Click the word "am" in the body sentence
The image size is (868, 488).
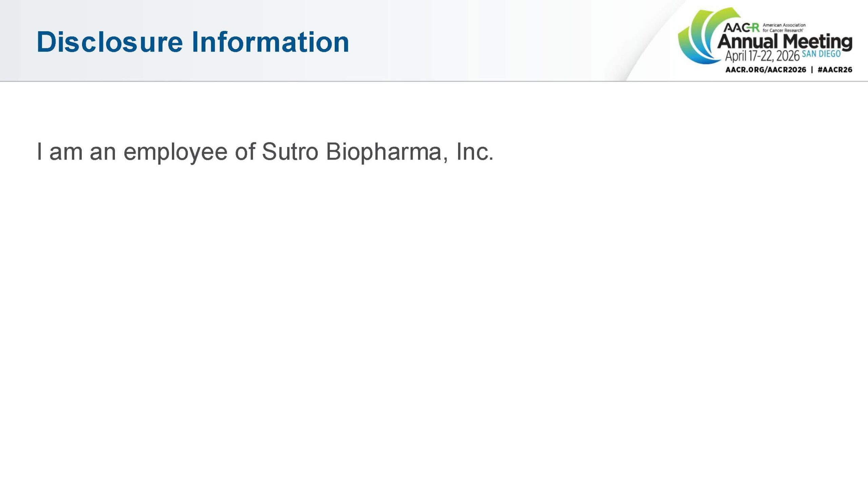pos(66,152)
